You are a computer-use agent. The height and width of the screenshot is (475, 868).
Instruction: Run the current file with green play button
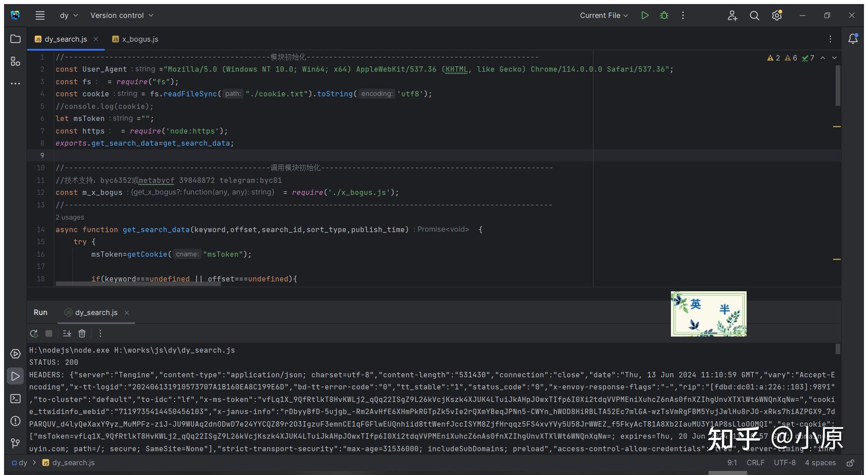coord(645,15)
